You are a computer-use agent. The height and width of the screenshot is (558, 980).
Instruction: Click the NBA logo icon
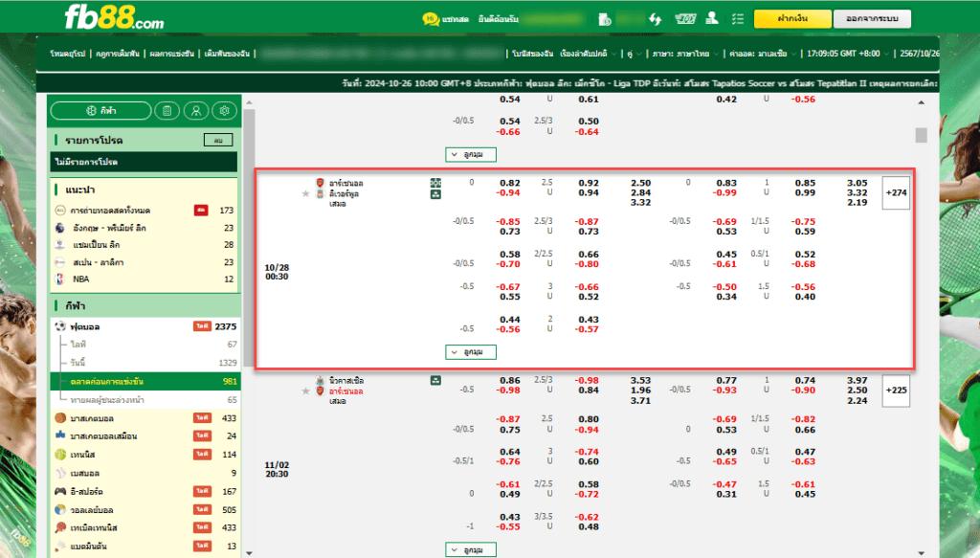[60, 279]
